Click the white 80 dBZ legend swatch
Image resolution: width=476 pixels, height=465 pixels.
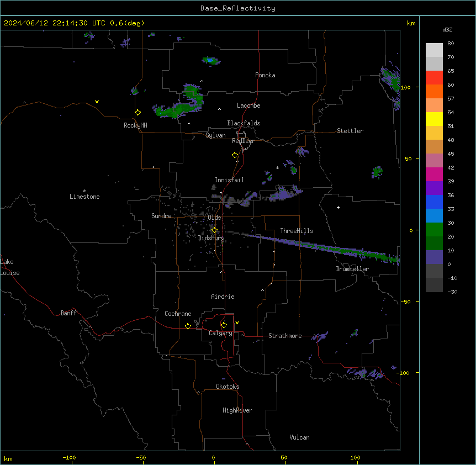click(x=434, y=50)
